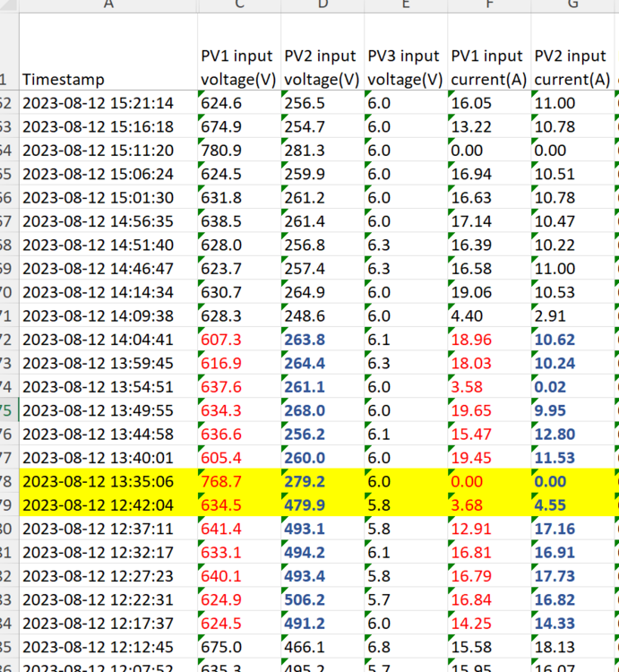Click the cell containing 506.2
Viewport: 619px width, 672px height.
[322, 599]
